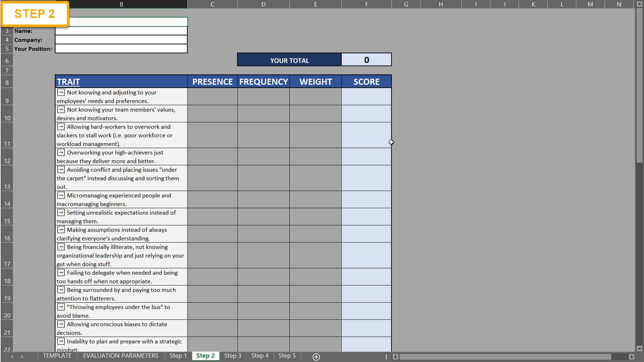Click the TRAIT header link
Viewport: 644px width, 362px height.
click(x=68, y=82)
